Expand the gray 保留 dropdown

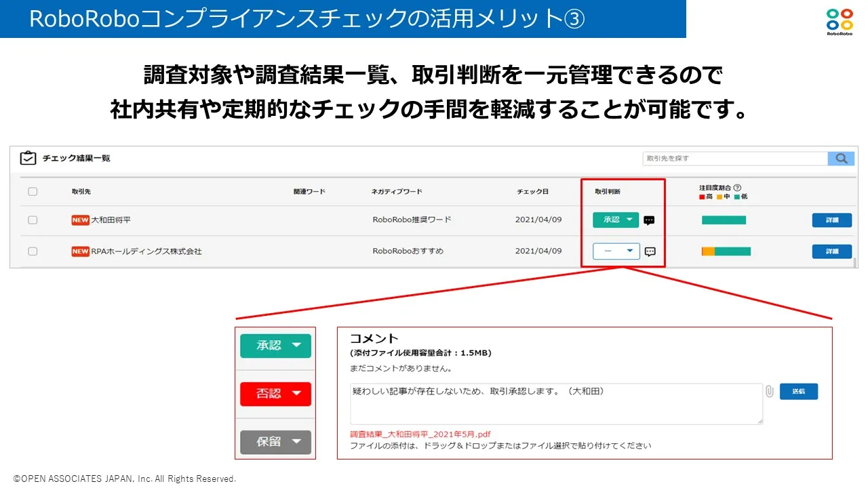coord(275,442)
